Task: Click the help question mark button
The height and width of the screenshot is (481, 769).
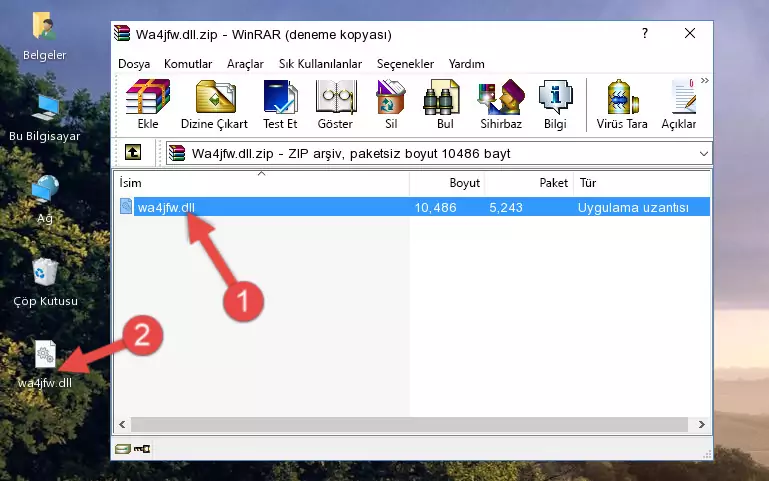Action: (x=645, y=33)
